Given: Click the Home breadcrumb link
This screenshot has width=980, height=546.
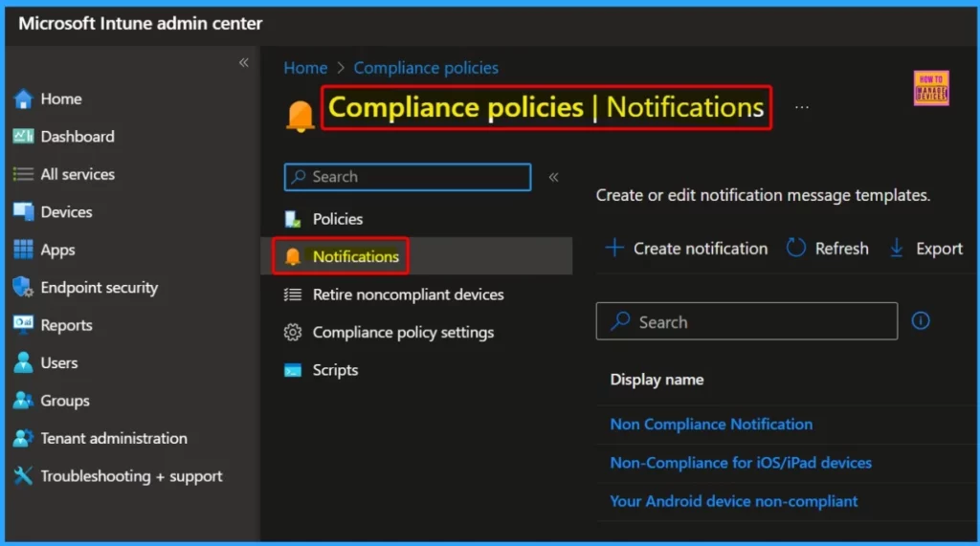Looking at the screenshot, I should click(x=305, y=68).
